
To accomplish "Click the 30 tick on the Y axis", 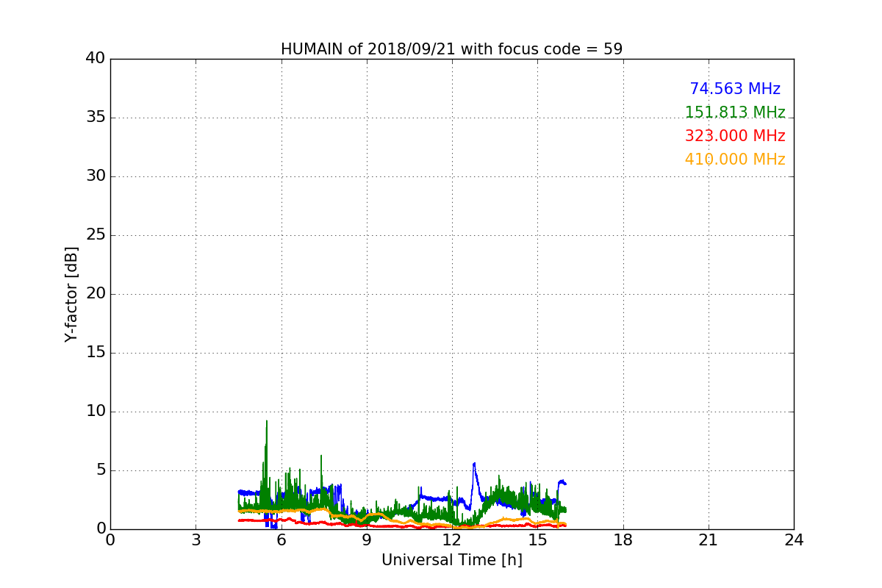I will coord(96,176).
